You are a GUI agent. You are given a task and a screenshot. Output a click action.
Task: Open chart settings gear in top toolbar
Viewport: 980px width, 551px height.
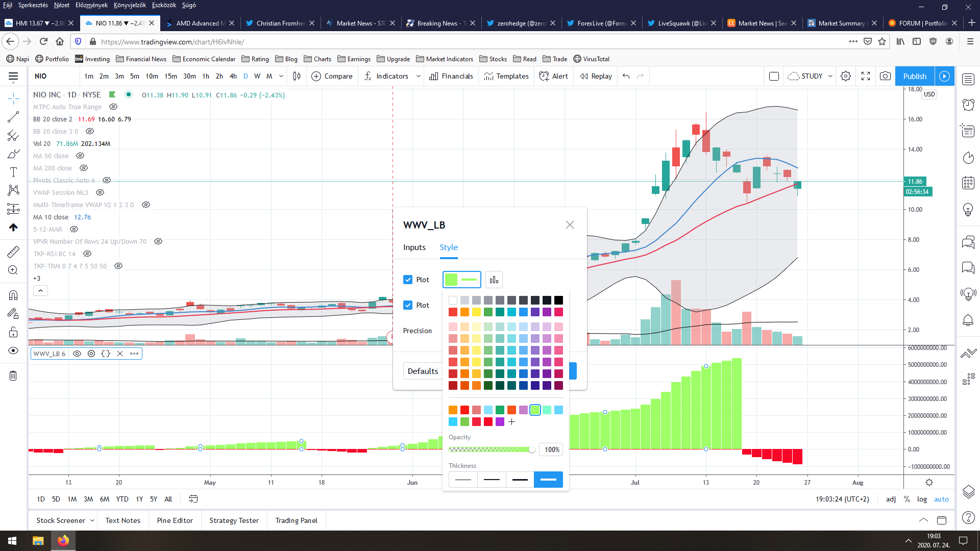coord(846,76)
